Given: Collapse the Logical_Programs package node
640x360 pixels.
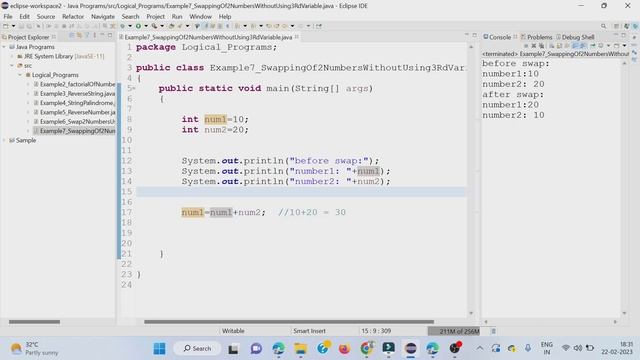Looking at the screenshot, I should click(20, 75).
